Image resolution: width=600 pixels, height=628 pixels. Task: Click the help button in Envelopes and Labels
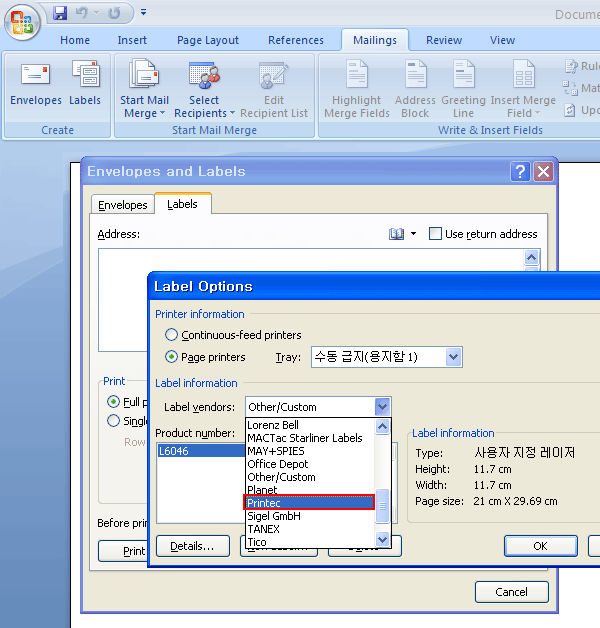click(520, 172)
